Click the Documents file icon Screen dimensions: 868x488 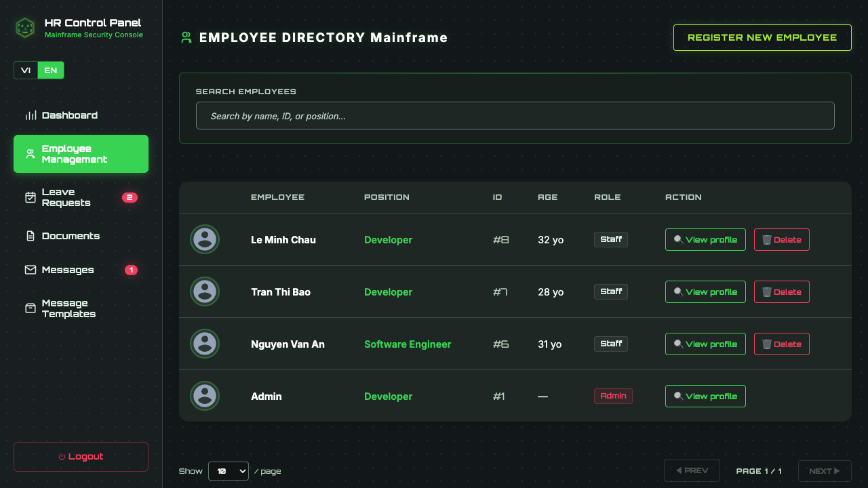click(x=31, y=236)
